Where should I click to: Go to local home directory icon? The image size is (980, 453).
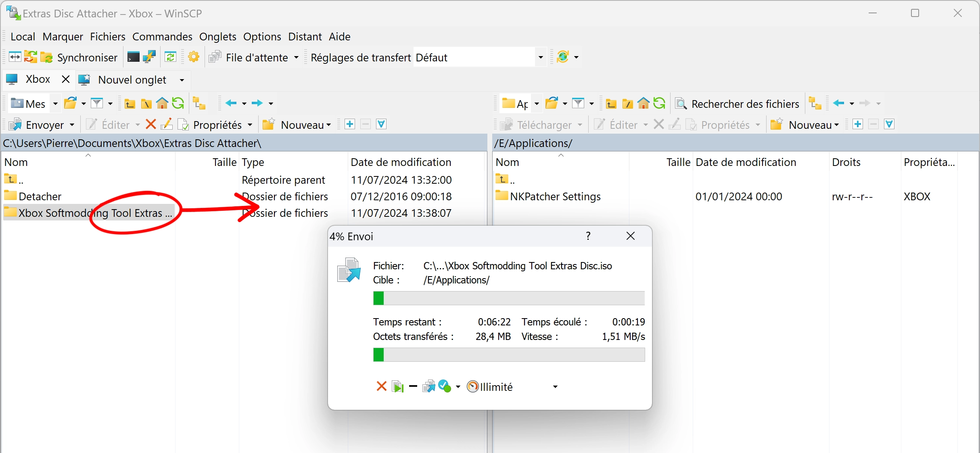coord(162,103)
